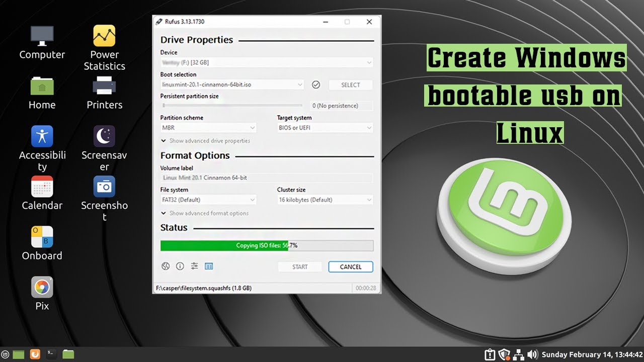
Task: Click the 00:00:28 elapsed timer
Action: click(366, 288)
